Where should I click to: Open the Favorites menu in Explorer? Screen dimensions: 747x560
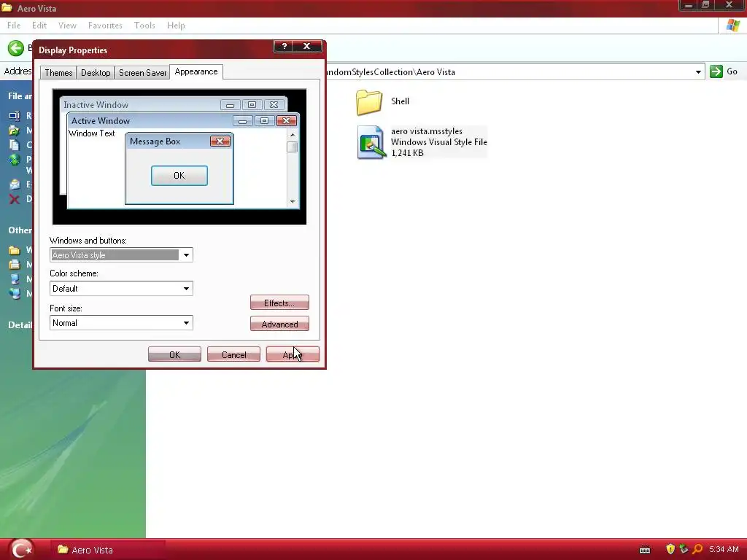(105, 26)
